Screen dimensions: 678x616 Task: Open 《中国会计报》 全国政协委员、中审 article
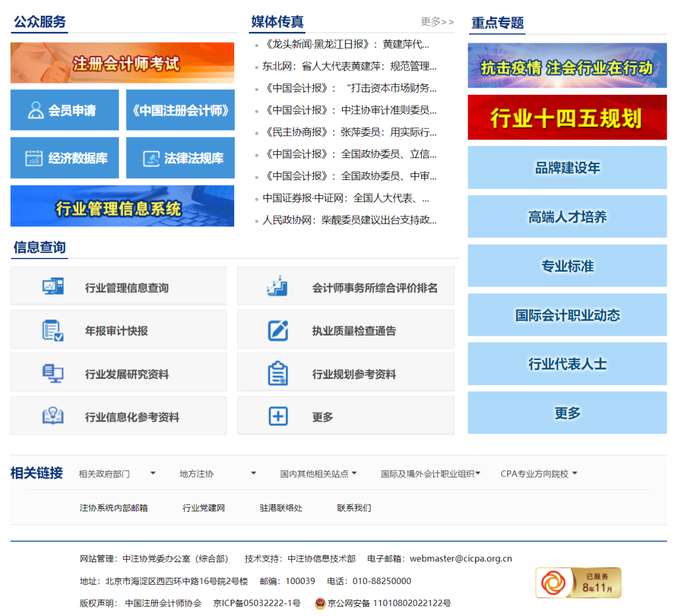click(350, 176)
